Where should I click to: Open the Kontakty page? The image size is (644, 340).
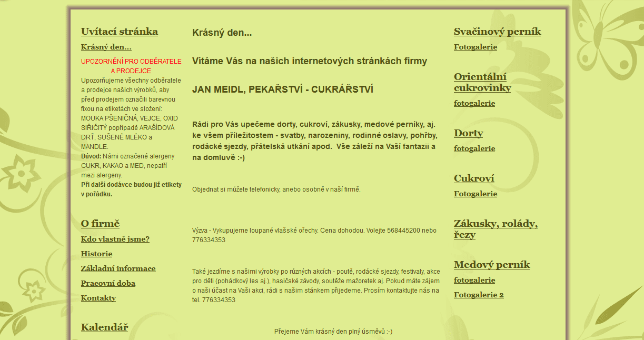pyautogui.click(x=98, y=298)
